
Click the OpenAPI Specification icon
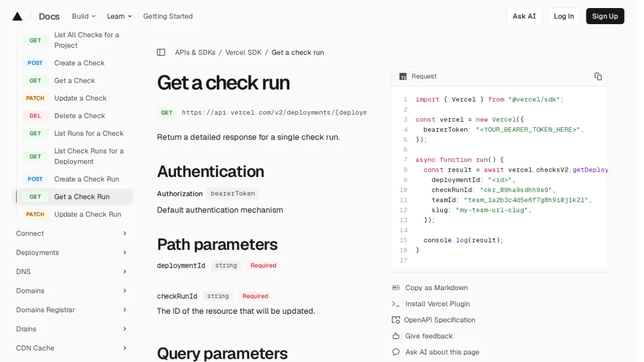click(396, 320)
